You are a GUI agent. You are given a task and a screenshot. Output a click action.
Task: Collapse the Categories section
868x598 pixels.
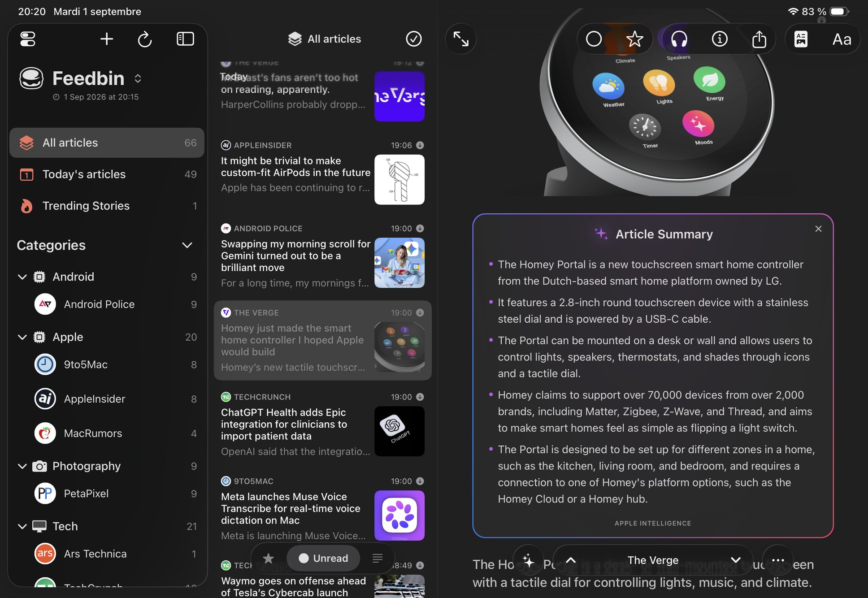(187, 245)
